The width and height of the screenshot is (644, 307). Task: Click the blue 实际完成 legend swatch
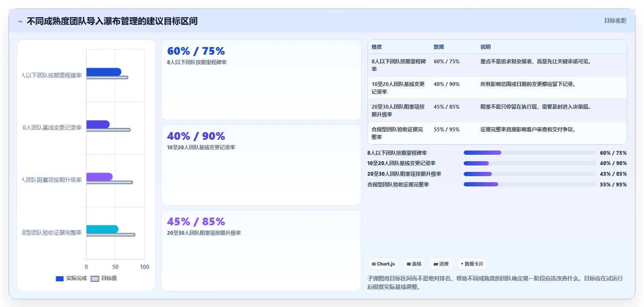click(x=60, y=279)
